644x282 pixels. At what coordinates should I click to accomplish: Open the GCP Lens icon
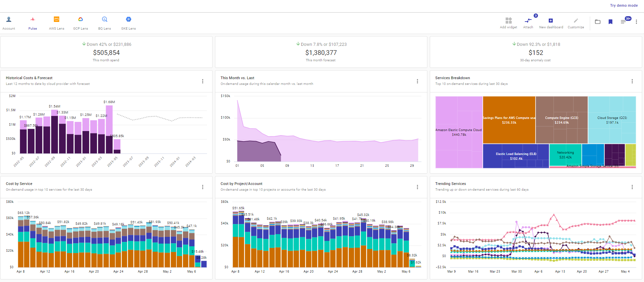click(80, 20)
